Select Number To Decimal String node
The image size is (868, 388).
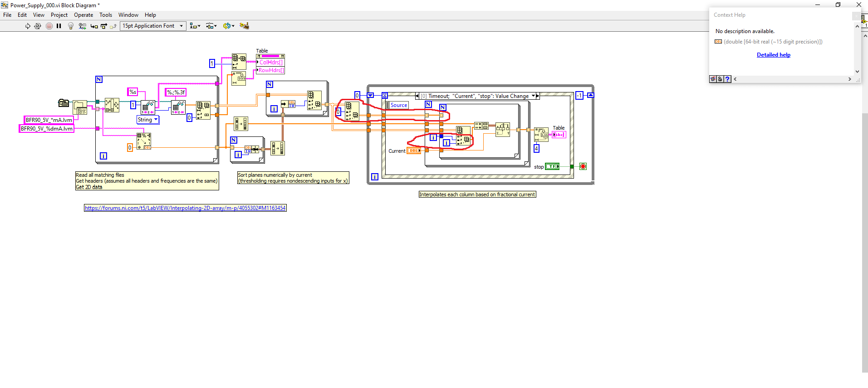click(239, 78)
